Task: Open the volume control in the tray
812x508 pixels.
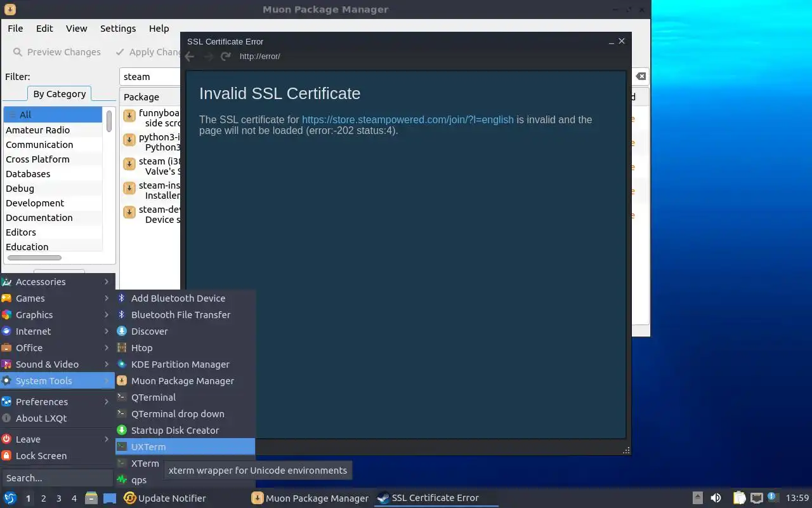Action: coord(716,498)
